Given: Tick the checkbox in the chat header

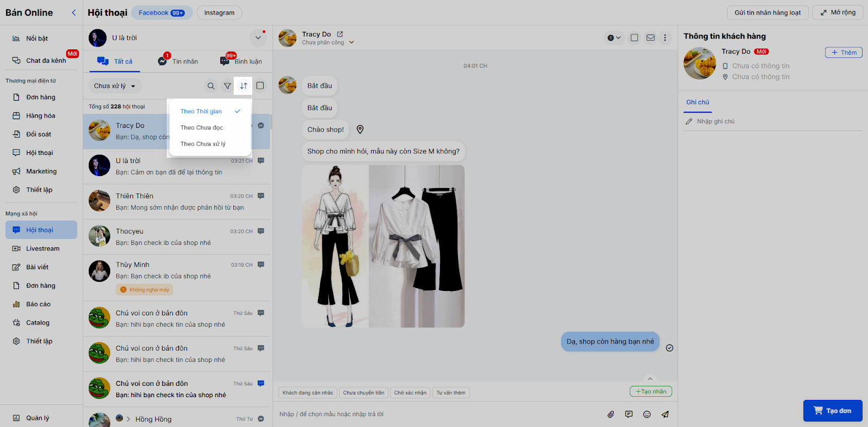Looking at the screenshot, I should [634, 38].
